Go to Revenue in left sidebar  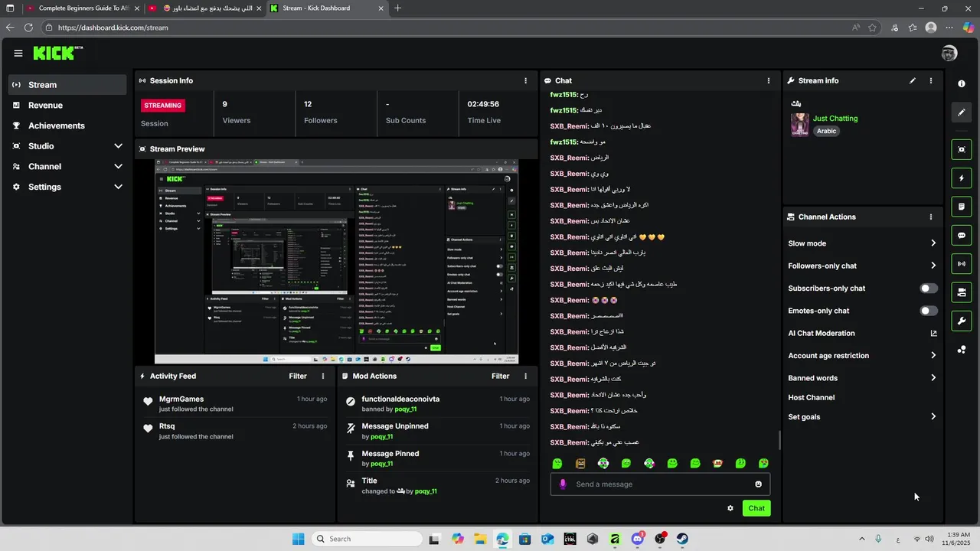(x=67, y=106)
